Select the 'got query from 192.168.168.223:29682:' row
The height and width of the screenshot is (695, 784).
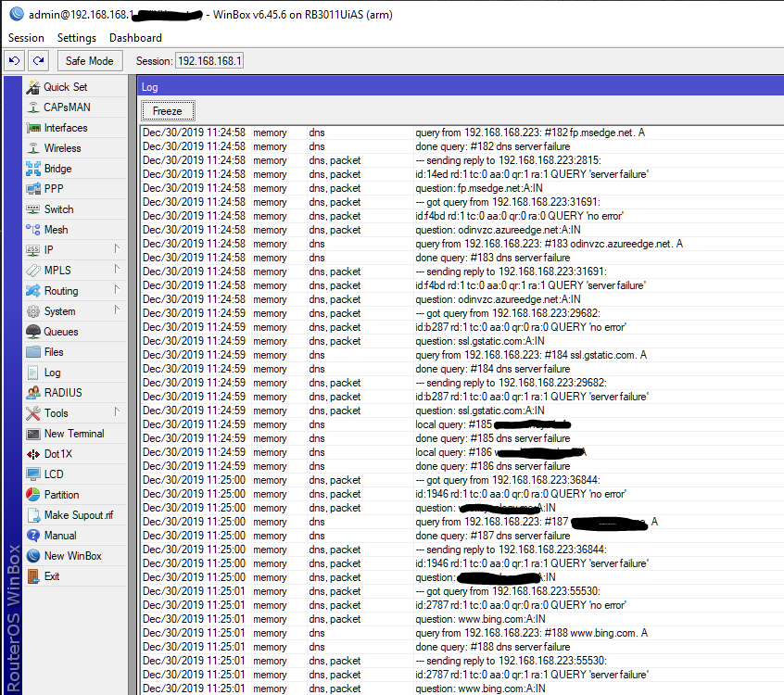[462, 313]
